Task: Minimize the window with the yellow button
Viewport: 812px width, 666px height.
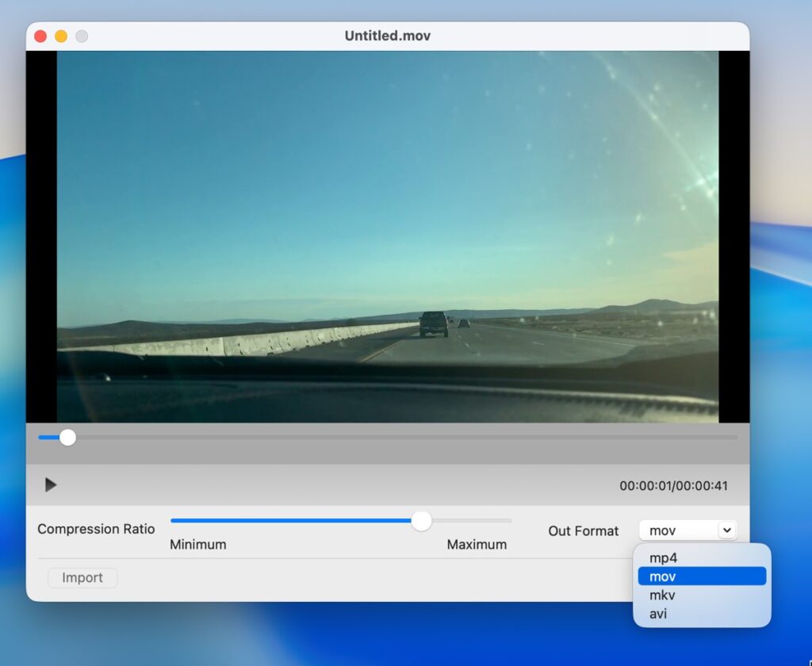Action: coord(61,36)
